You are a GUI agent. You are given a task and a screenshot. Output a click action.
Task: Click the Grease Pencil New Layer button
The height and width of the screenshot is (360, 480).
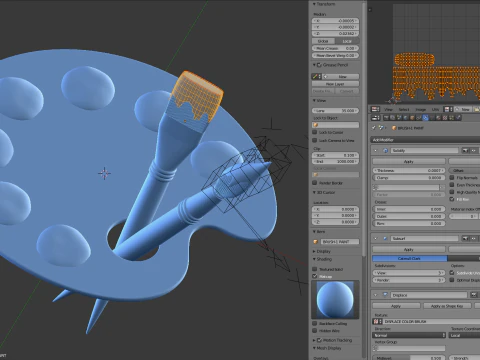click(x=335, y=84)
